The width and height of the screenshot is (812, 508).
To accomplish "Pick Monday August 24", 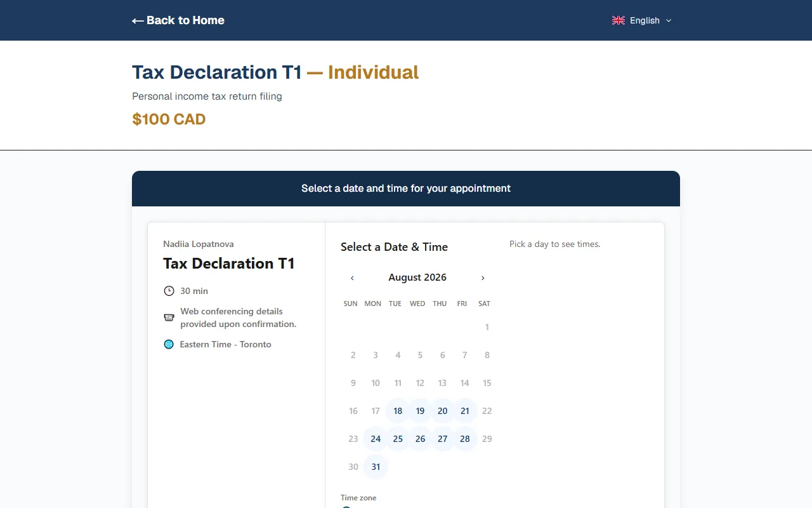I will 376,439.
